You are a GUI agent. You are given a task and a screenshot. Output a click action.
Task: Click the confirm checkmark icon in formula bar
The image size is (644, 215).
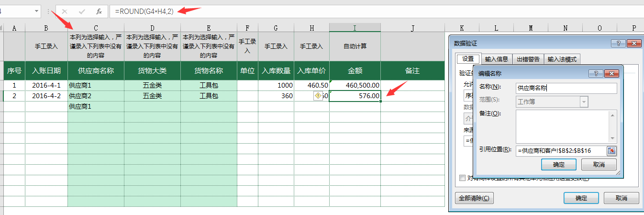82,11
